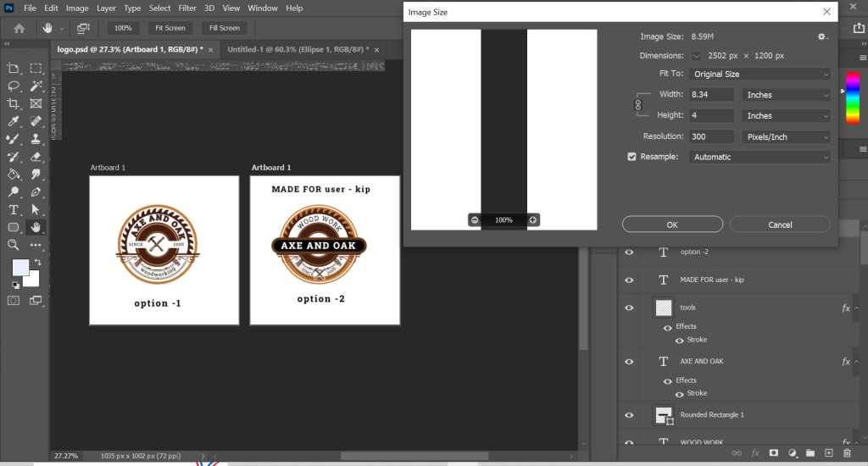868x466 pixels.
Task: Click the Fit Screen button
Action: (x=170, y=28)
